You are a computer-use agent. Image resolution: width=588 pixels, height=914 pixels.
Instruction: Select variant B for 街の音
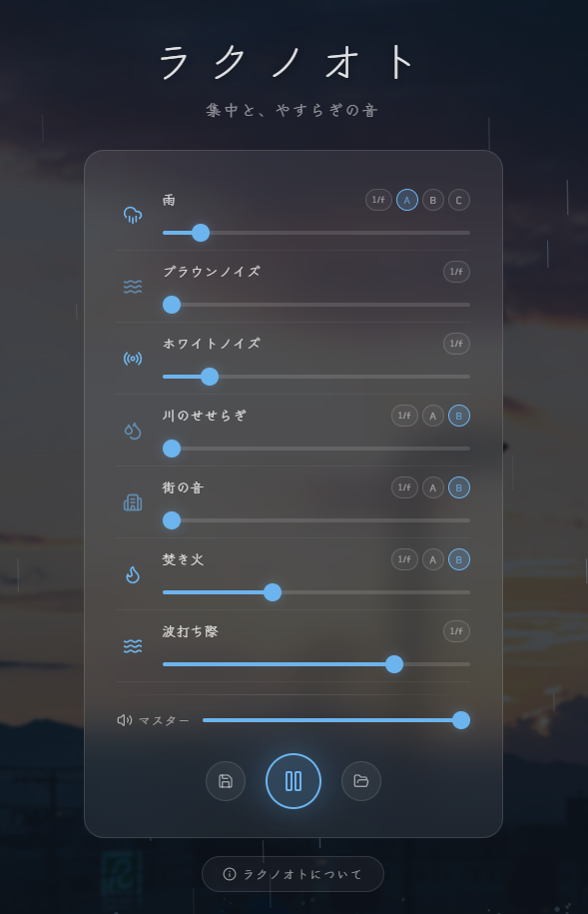pyautogui.click(x=459, y=487)
